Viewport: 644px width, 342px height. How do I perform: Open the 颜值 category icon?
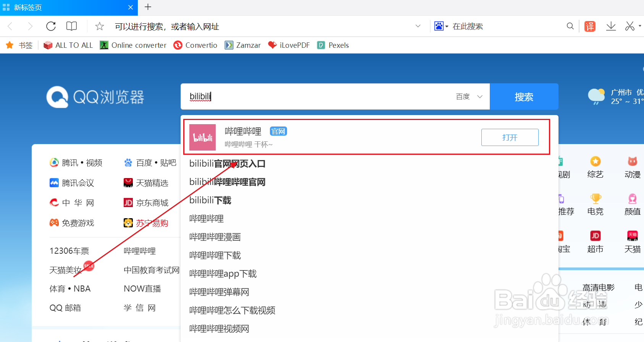[x=633, y=199]
